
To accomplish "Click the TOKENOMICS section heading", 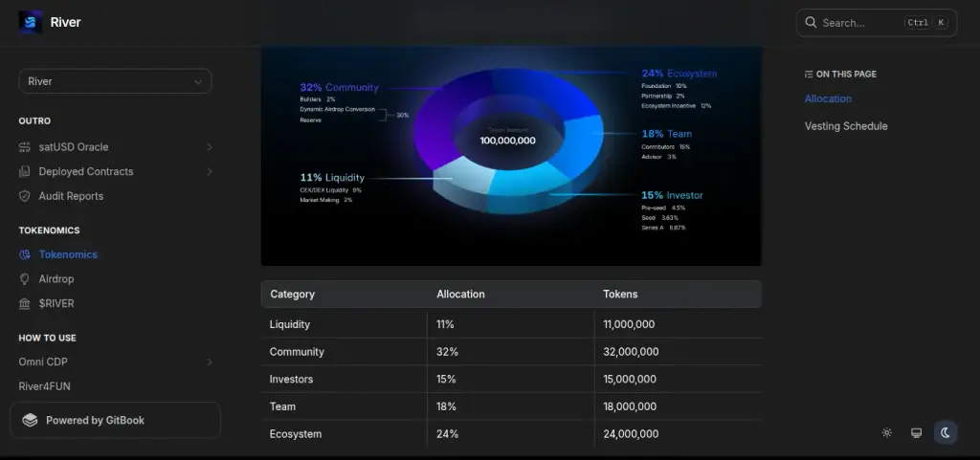I will pos(50,230).
